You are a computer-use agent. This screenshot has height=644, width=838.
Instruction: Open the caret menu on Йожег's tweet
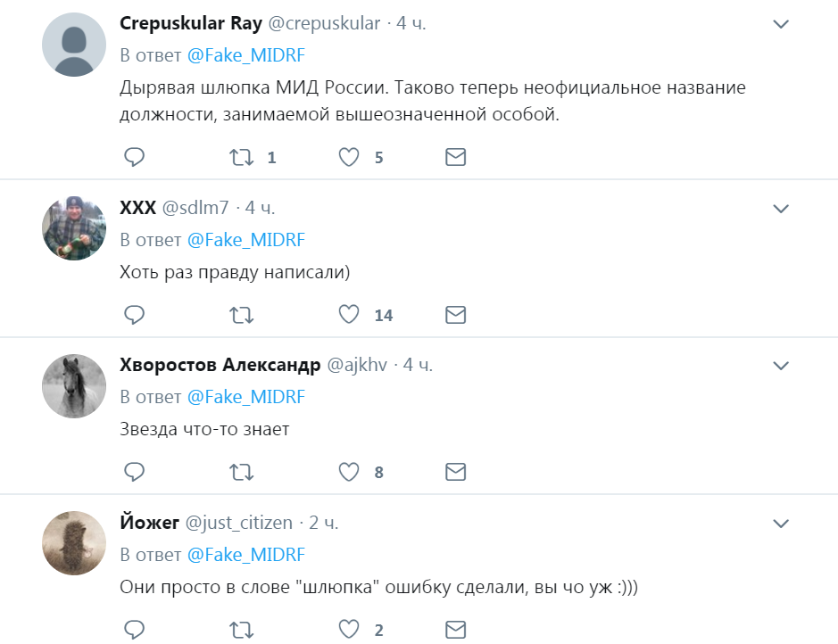(x=781, y=522)
